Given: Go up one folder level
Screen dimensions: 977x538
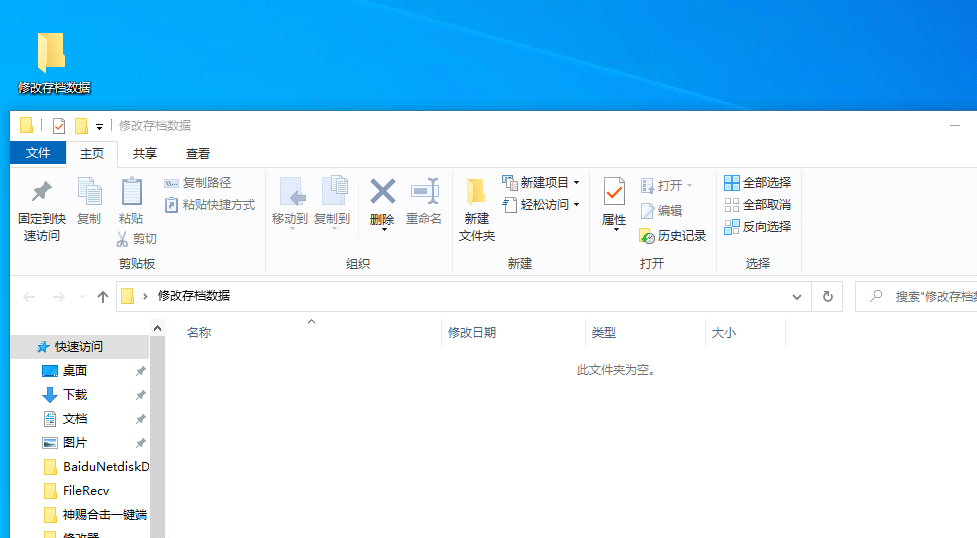Looking at the screenshot, I should coord(103,297).
